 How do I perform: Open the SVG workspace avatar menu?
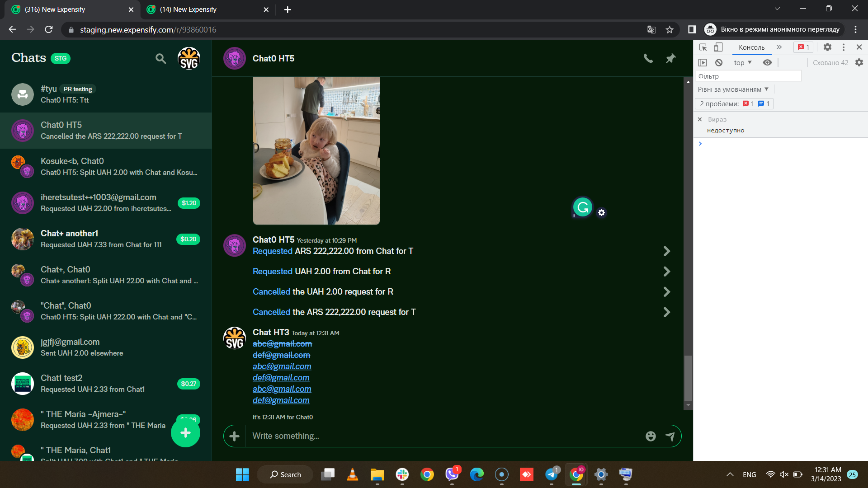point(189,58)
